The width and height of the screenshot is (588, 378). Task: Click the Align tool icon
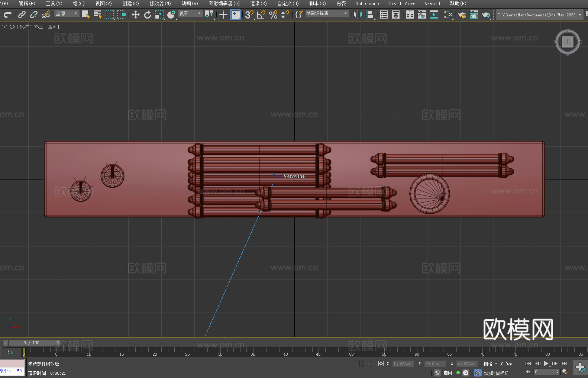coord(370,14)
